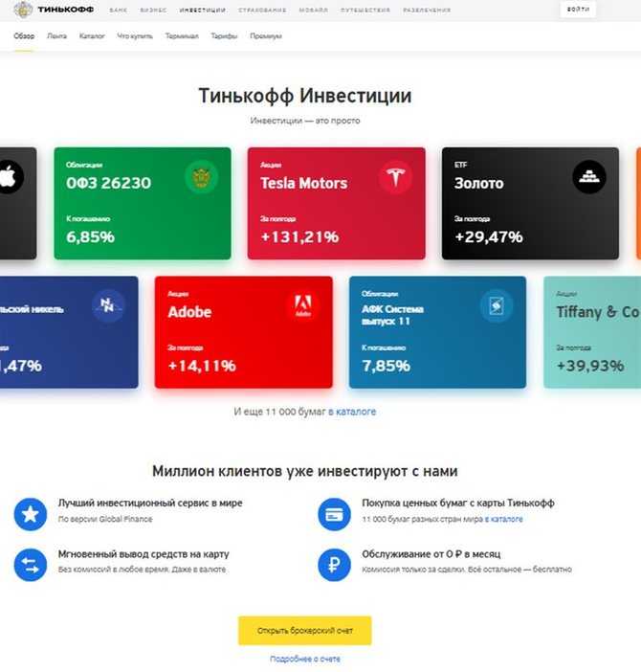Click the transfer arrows icon for Мгновенный вывод

click(x=31, y=565)
